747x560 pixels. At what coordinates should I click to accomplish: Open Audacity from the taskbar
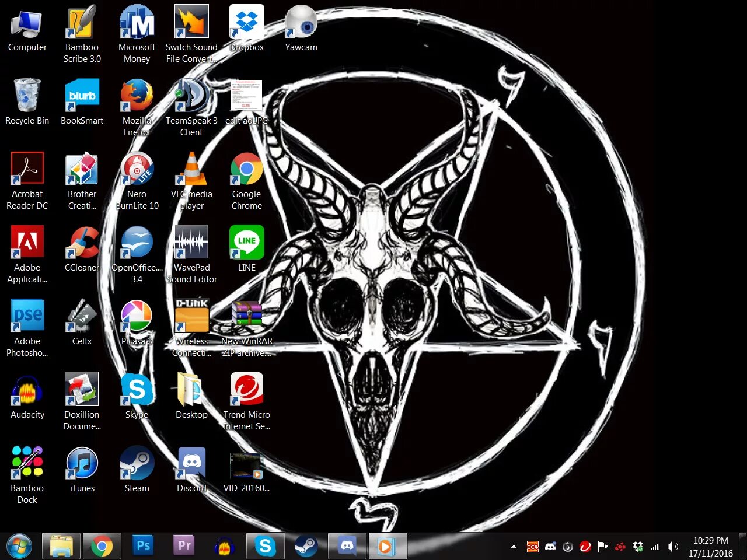click(x=225, y=546)
